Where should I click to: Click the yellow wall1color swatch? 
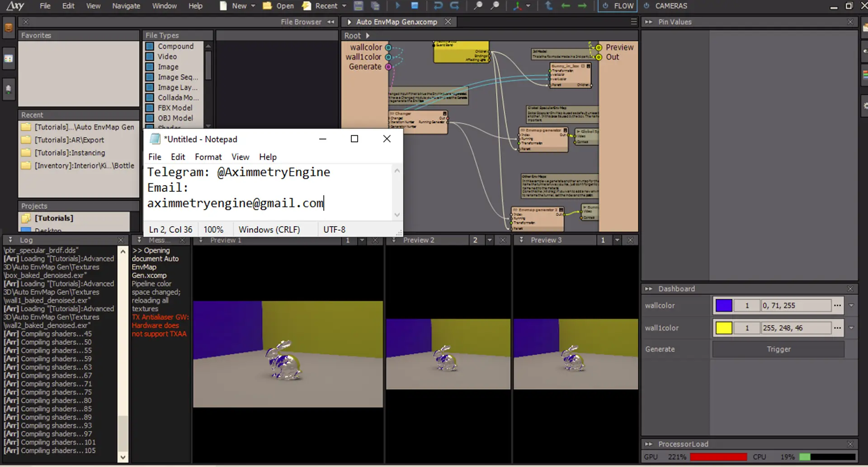click(x=723, y=328)
